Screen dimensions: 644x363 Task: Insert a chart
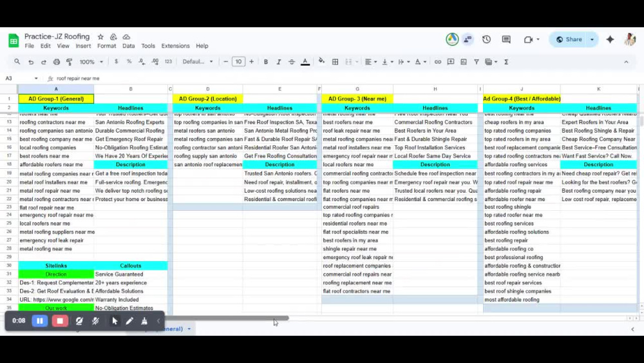pyautogui.click(x=463, y=62)
